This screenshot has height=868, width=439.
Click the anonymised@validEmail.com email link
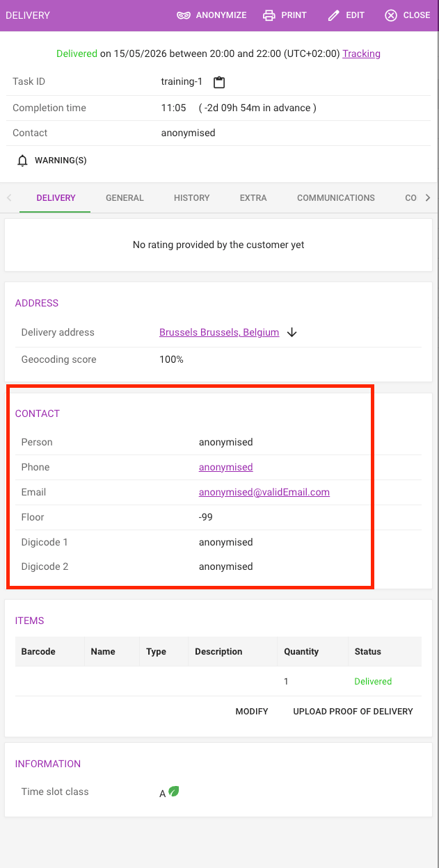pyautogui.click(x=264, y=492)
